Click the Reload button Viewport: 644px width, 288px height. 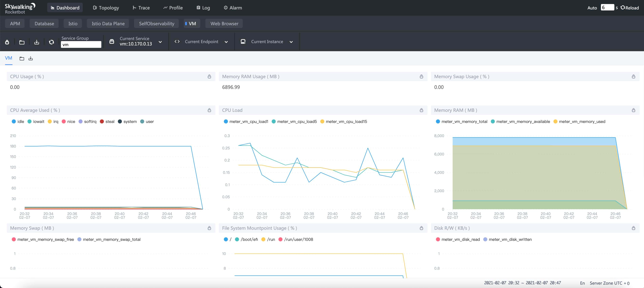[x=629, y=8]
